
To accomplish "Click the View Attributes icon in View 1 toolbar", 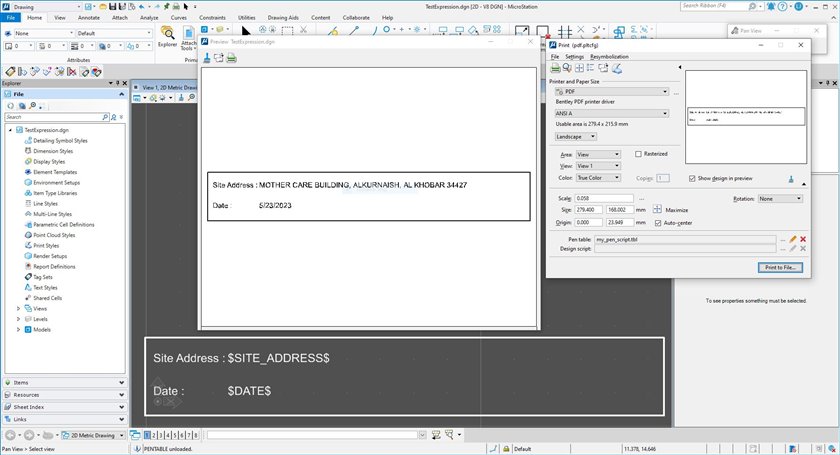I will click(137, 98).
